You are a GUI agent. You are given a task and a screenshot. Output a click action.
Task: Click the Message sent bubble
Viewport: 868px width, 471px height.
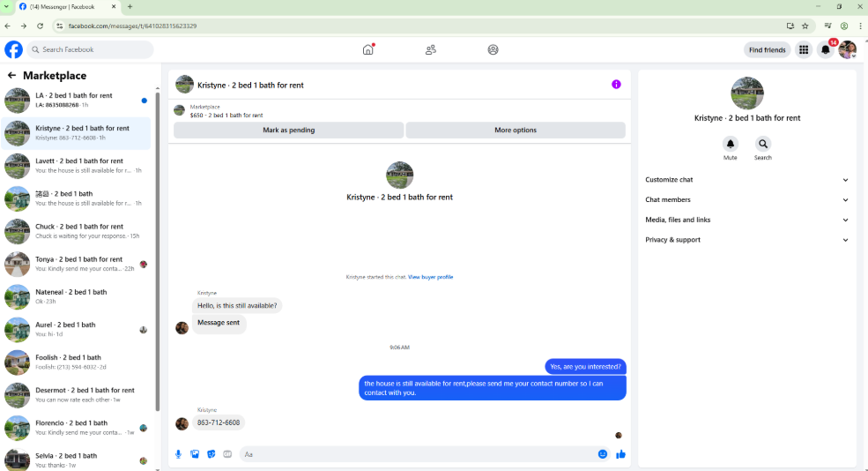tap(219, 323)
